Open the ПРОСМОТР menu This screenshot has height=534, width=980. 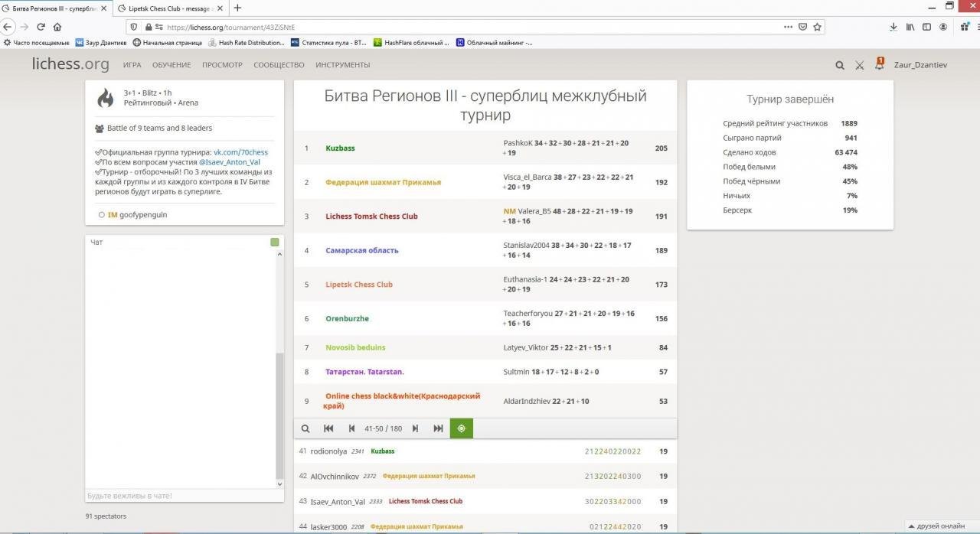(222, 65)
